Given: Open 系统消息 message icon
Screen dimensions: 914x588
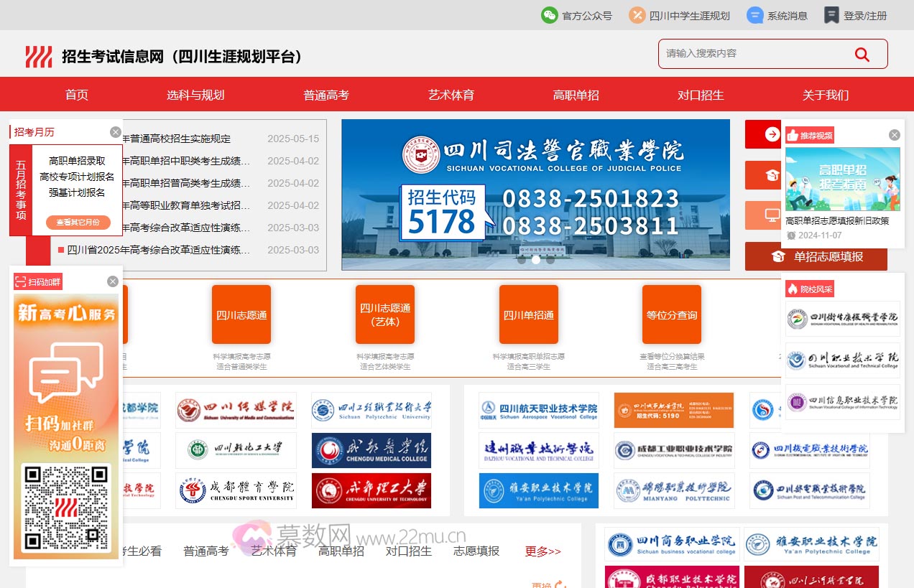Looking at the screenshot, I should pos(754,15).
